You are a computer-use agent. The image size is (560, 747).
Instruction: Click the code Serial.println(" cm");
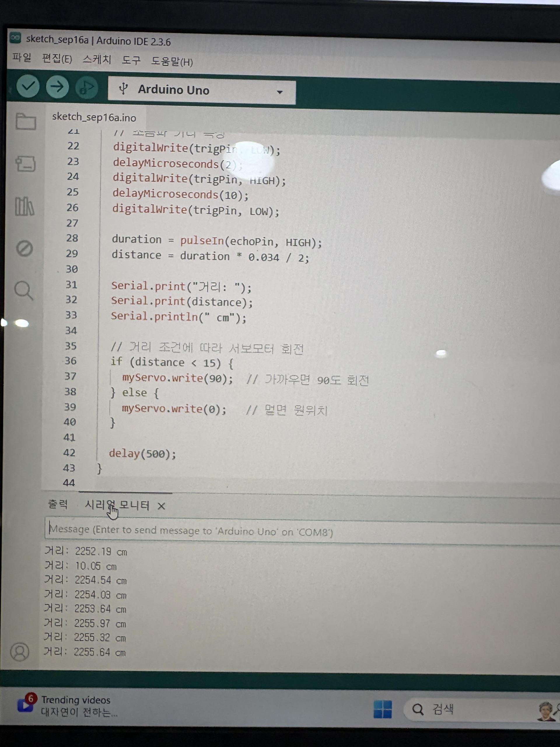click(x=178, y=317)
